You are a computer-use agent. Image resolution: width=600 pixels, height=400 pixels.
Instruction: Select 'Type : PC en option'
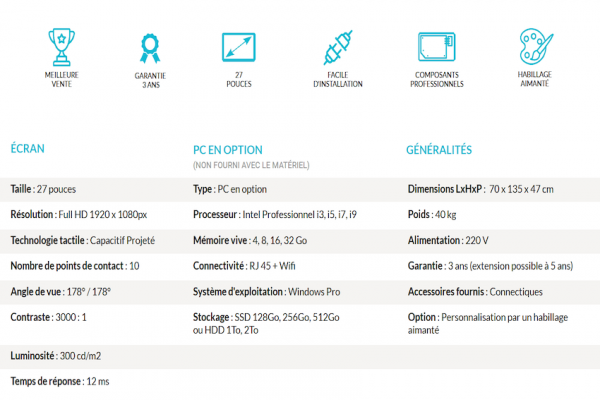click(x=230, y=189)
